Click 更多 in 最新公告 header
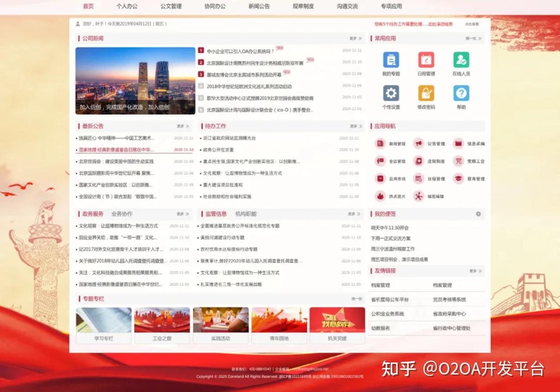The height and width of the screenshot is (392, 560). click(x=183, y=126)
